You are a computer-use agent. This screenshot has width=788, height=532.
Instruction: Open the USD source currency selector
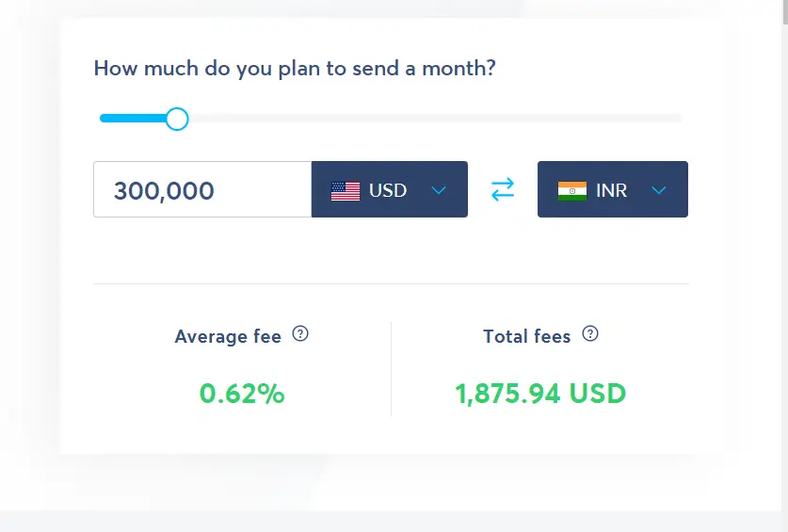(x=390, y=189)
